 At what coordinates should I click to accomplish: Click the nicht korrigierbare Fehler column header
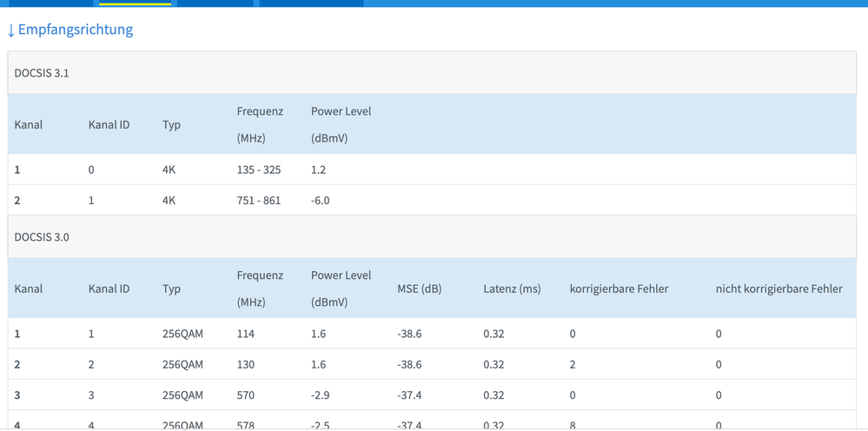pos(779,288)
